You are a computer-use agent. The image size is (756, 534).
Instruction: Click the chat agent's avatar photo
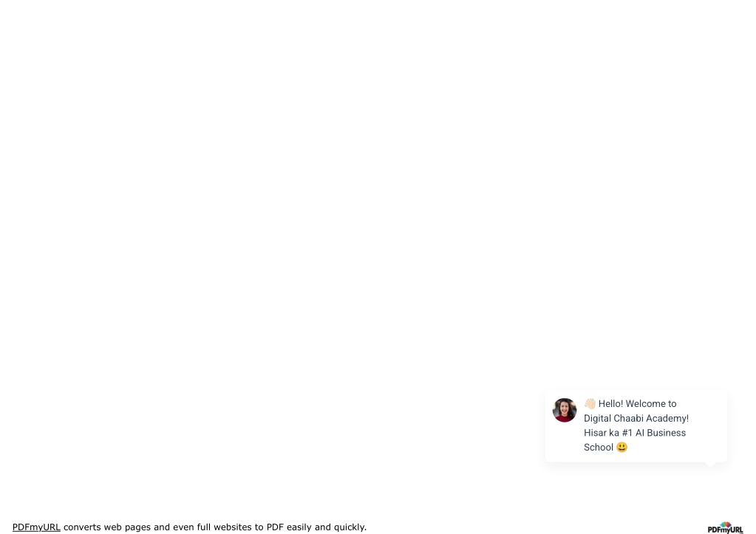[565, 410]
